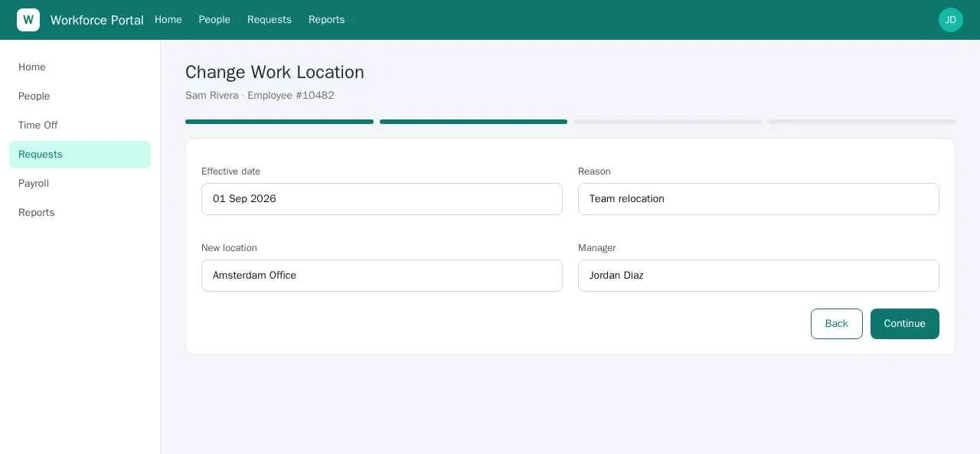Click the Effective date field
The image size is (980, 454).
pyautogui.click(x=382, y=199)
